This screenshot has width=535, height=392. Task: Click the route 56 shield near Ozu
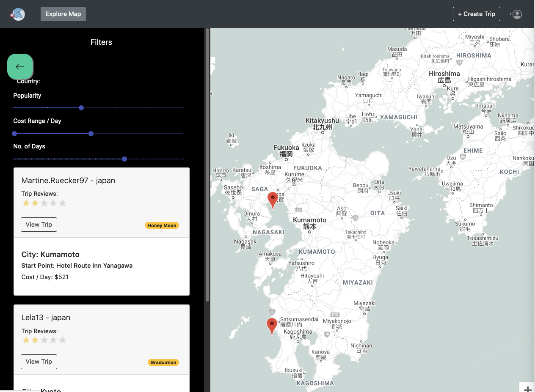pos(463,156)
